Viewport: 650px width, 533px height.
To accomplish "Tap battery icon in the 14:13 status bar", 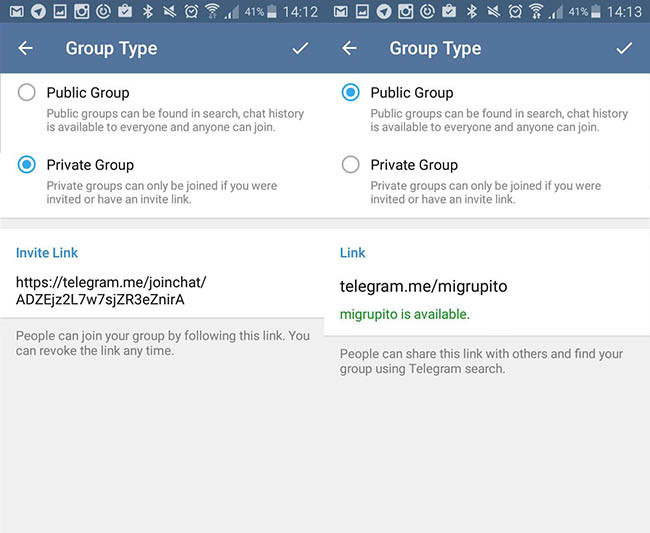I will pos(596,11).
